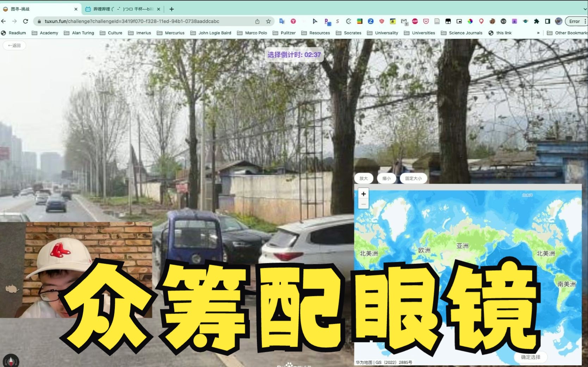Open the Pocket save extension

(426, 21)
